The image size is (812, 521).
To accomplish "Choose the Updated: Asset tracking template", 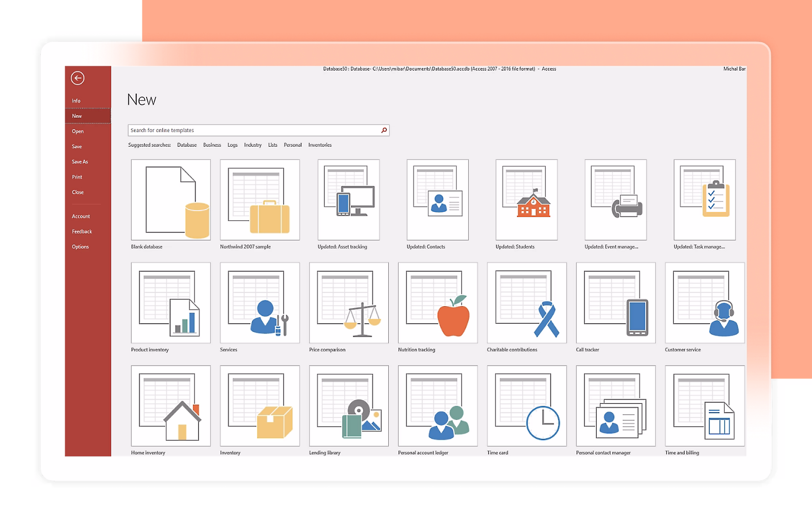I will pyautogui.click(x=348, y=200).
